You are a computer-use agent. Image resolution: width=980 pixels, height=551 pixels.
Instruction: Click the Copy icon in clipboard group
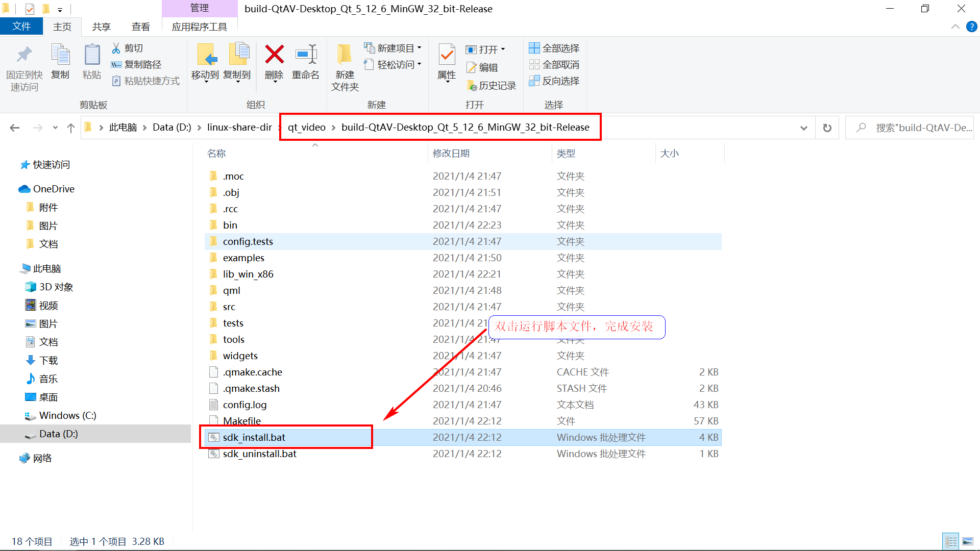[x=60, y=55]
